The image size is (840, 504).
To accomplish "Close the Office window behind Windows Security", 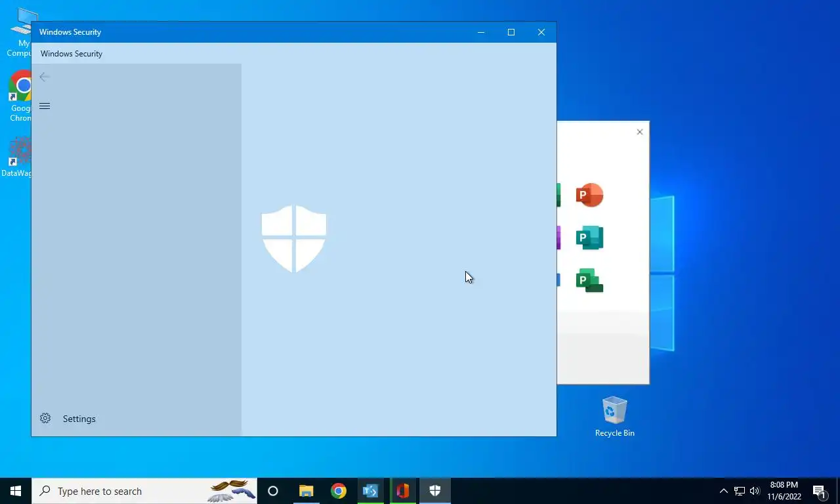I will [x=640, y=132].
